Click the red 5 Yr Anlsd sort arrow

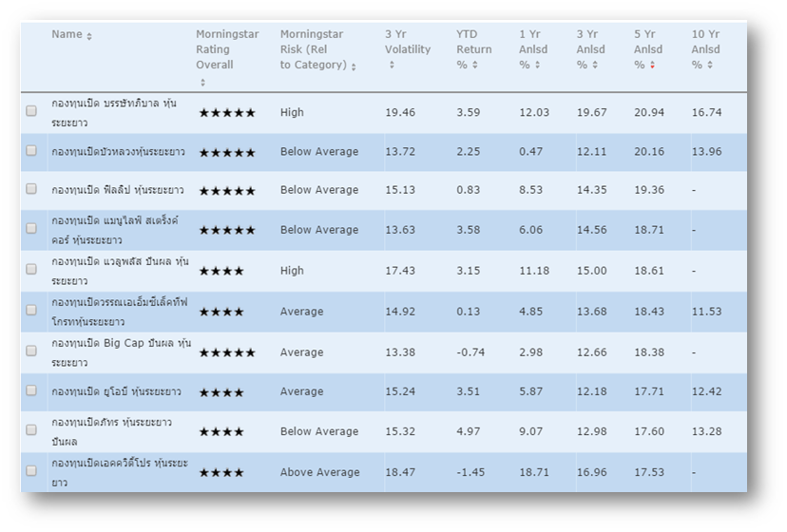pyautogui.click(x=652, y=66)
